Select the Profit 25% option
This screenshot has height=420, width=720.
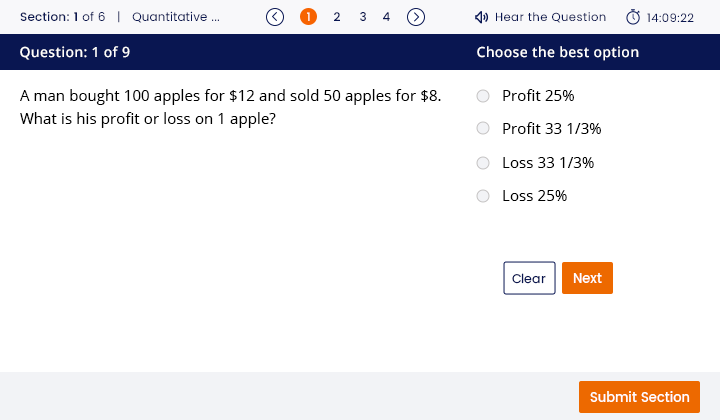pos(483,96)
